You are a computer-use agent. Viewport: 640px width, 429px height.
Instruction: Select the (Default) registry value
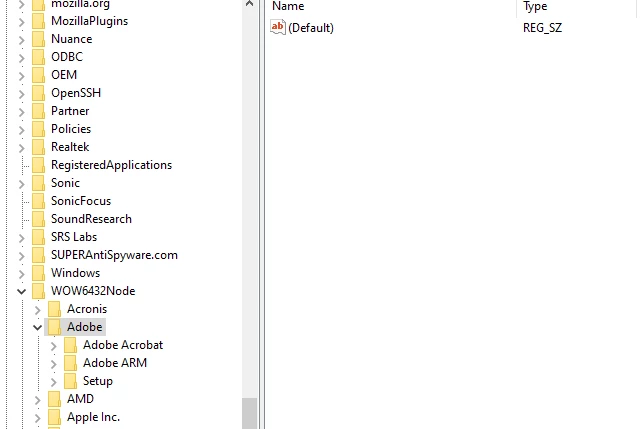click(x=311, y=28)
